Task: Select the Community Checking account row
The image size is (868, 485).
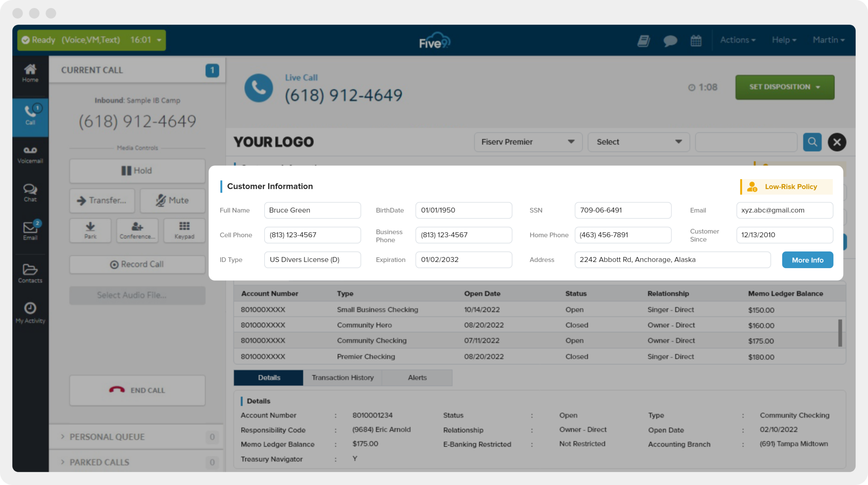Action: pos(539,340)
